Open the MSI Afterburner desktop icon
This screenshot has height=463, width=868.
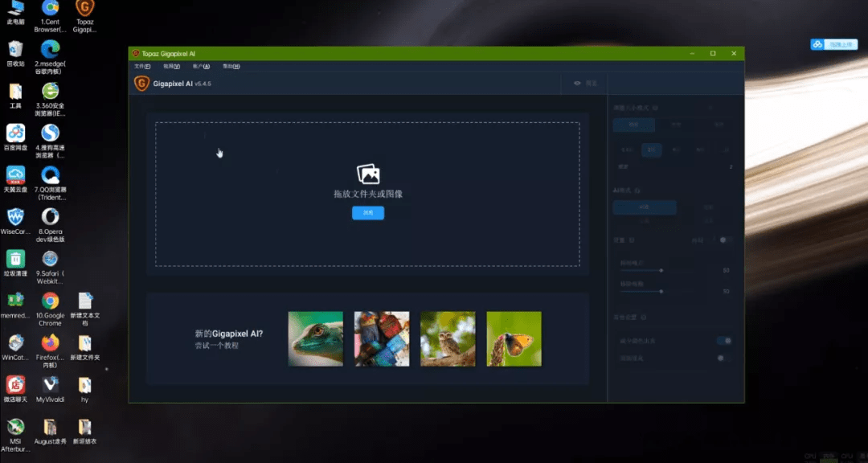tap(15, 436)
